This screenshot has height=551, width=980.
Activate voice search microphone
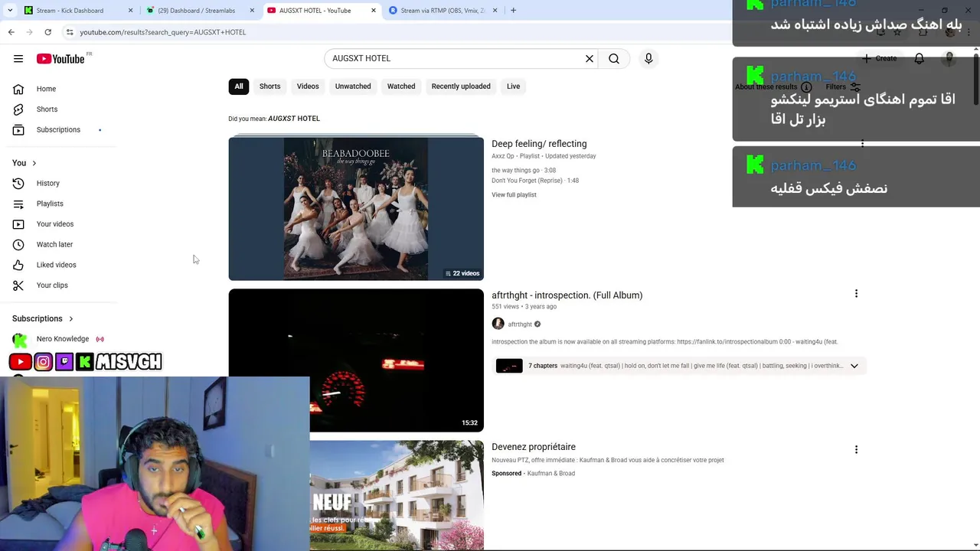pyautogui.click(x=648, y=58)
